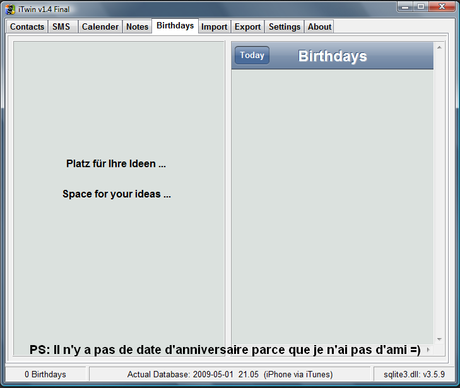This screenshot has width=460, height=388.
Task: Click the "Actual Database: 2009-05-01" status entry
Action: (x=230, y=374)
